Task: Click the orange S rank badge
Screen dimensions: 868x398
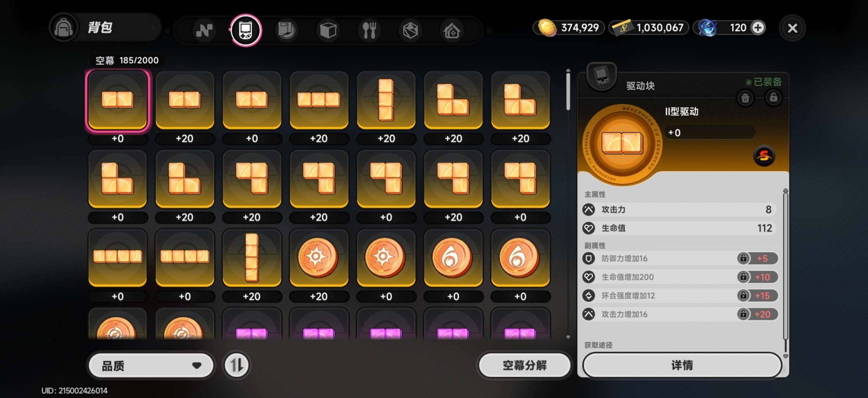Action: coord(764,156)
